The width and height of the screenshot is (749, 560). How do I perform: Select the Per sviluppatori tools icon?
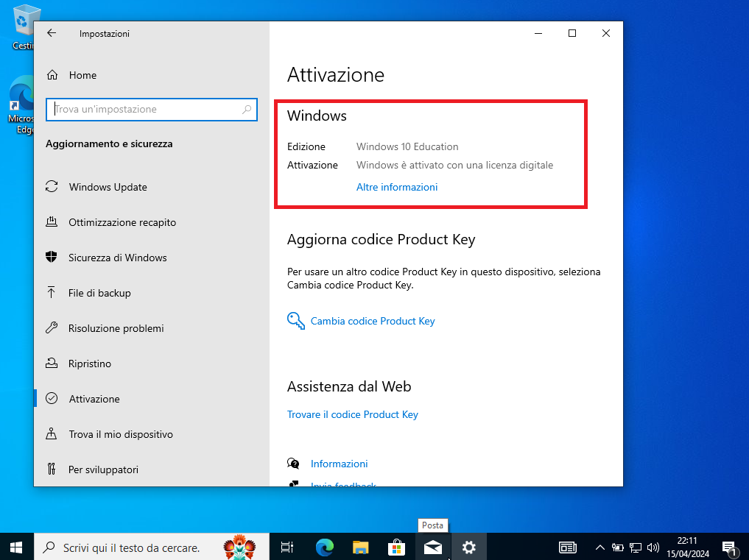pos(52,469)
